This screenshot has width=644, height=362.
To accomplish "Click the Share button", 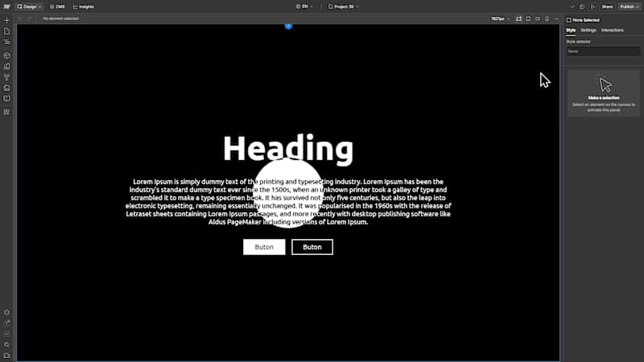I will click(607, 7).
